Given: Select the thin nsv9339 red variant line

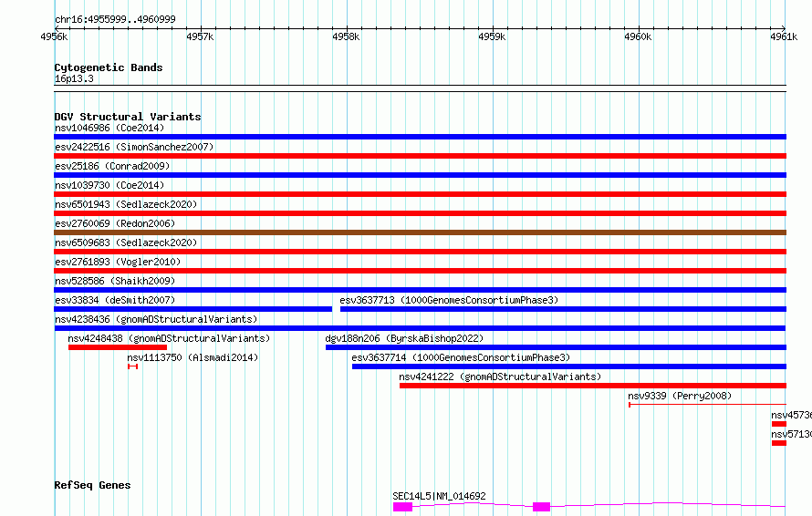Looking at the screenshot, I should point(707,405).
